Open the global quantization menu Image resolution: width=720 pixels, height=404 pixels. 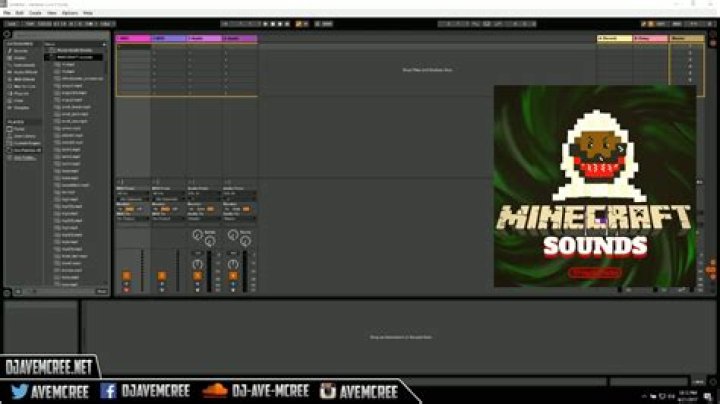coord(106,24)
